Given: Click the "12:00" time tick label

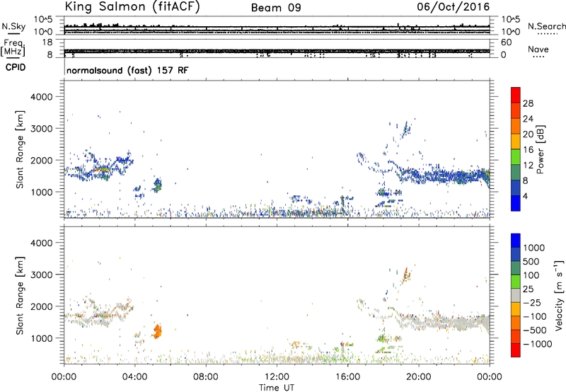Looking at the screenshot, I should (277, 377).
